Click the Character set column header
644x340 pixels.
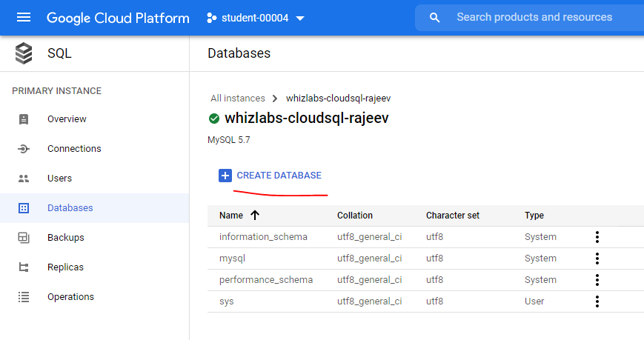(453, 216)
